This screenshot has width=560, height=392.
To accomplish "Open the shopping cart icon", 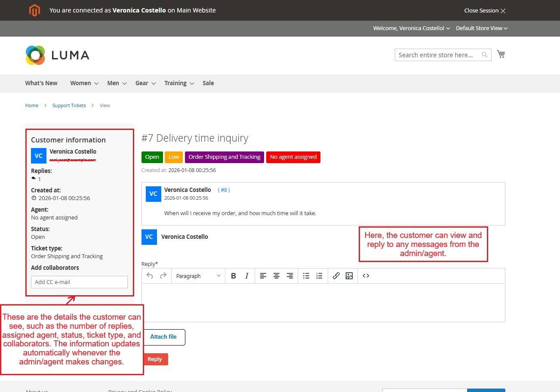I will (501, 54).
